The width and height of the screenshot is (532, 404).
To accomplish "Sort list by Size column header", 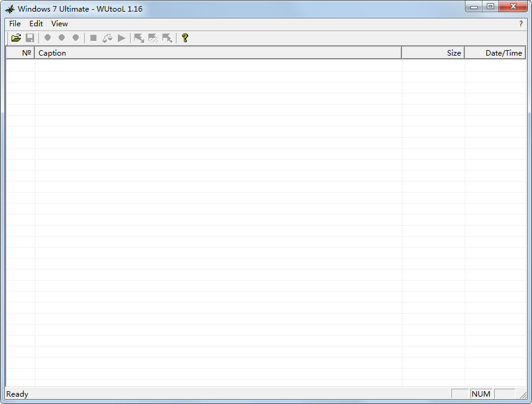I will [x=433, y=53].
